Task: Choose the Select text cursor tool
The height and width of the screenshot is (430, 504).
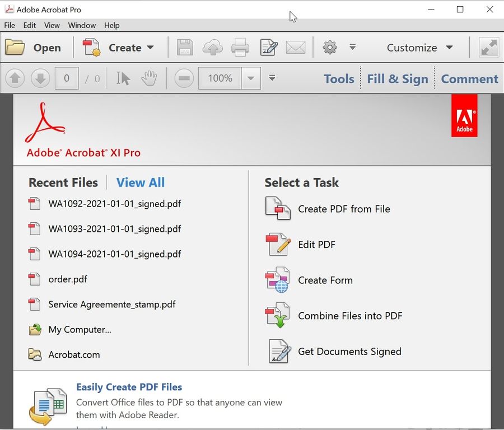Action: point(123,78)
